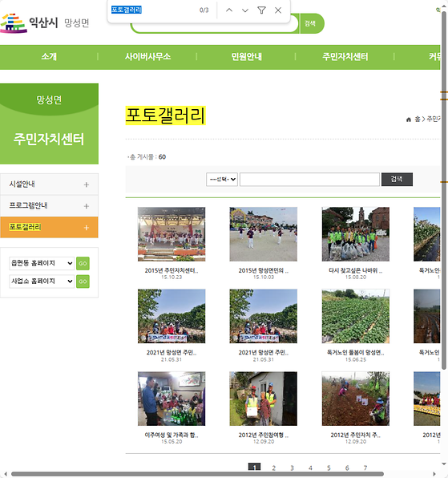Go to gallery page 5

point(329,468)
